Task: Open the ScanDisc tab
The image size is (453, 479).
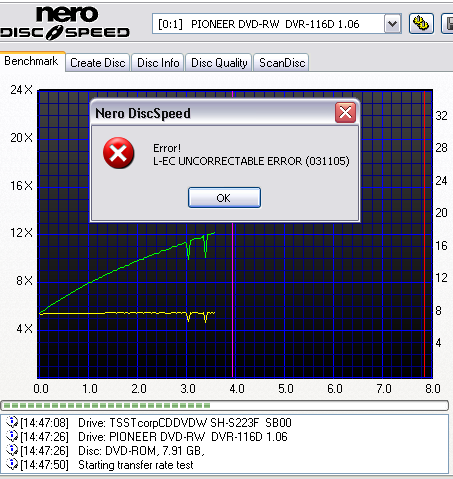Action: pyautogui.click(x=282, y=63)
